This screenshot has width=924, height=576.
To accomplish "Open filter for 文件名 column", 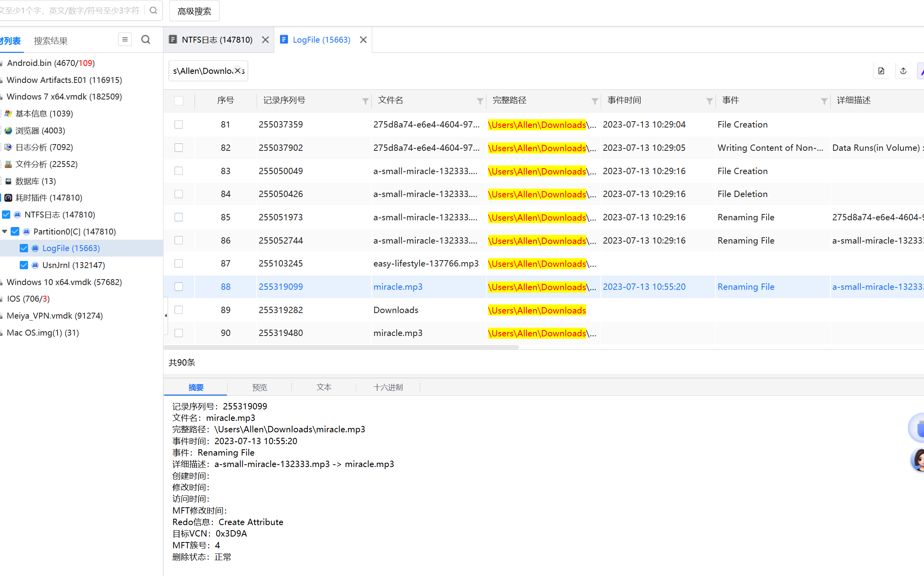I will pos(480,101).
